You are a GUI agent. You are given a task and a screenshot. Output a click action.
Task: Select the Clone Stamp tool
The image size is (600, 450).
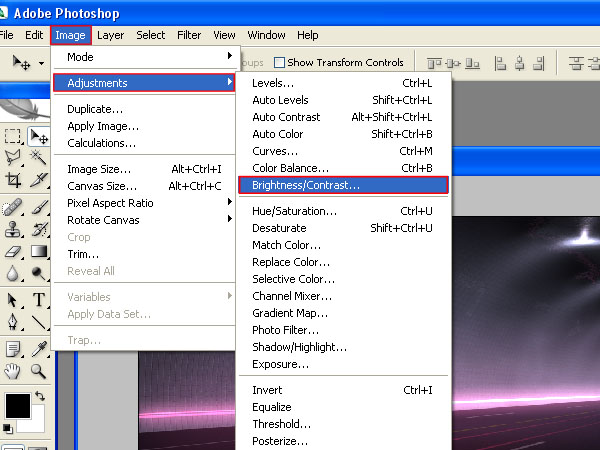coord(13,230)
